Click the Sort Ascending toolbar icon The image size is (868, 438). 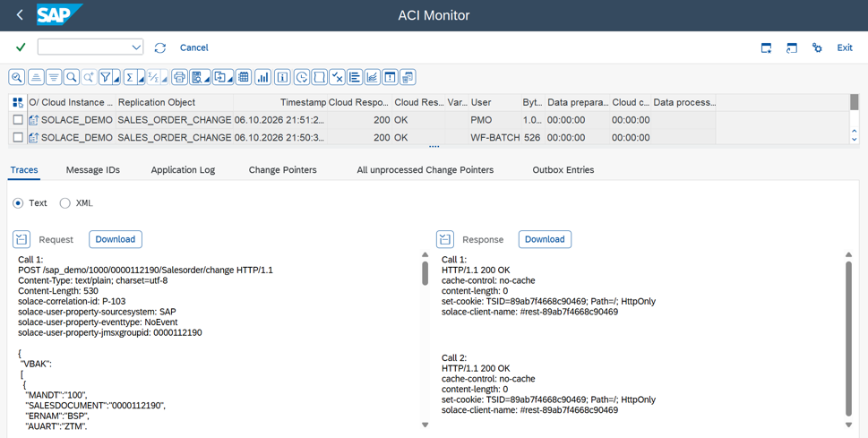tap(36, 78)
